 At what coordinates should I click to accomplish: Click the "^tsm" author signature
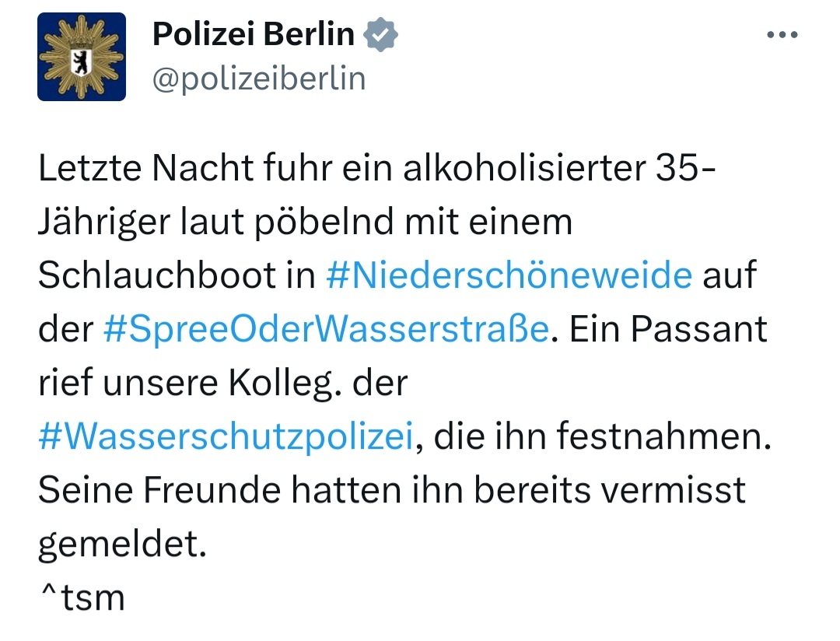point(82,599)
